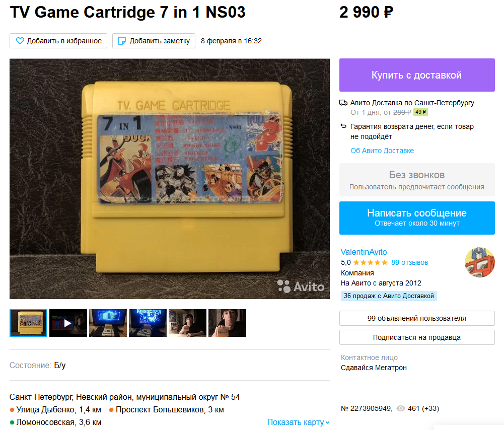Expand the map with Показать карту
Image resolution: width=504 pixels, height=430 pixels.
[x=298, y=422]
